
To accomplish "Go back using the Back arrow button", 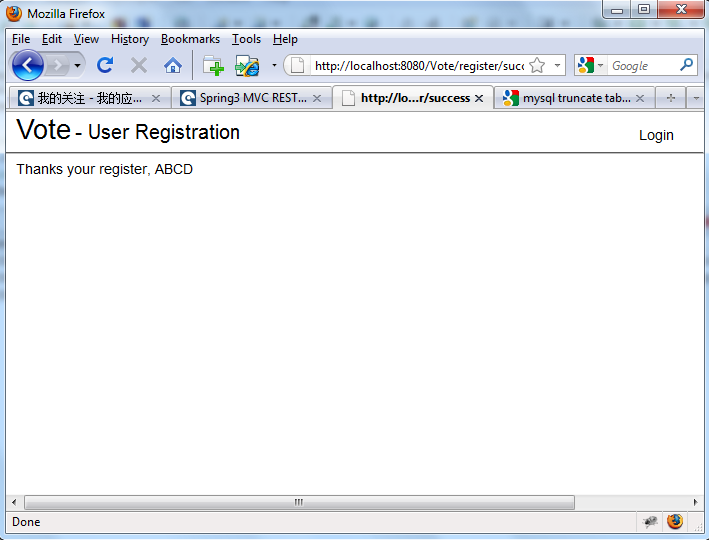I will [x=28, y=66].
